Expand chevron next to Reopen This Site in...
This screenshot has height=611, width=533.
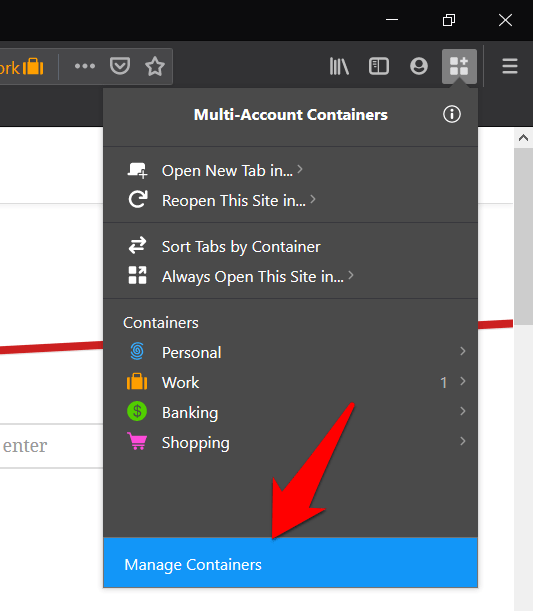(312, 200)
